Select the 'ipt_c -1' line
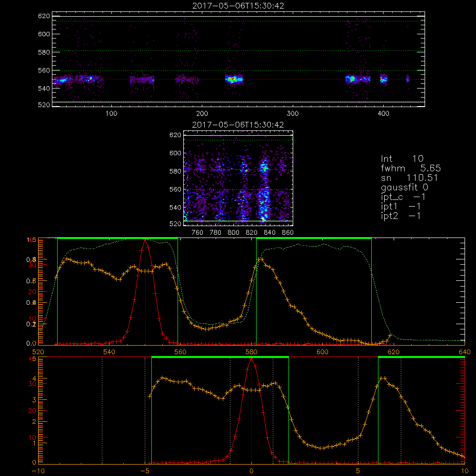 403,197
